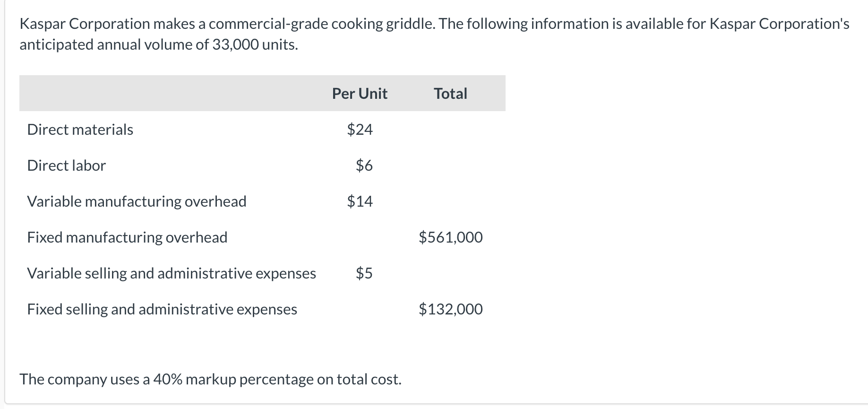
Task: Click the $561,000 total value
Action: point(450,237)
